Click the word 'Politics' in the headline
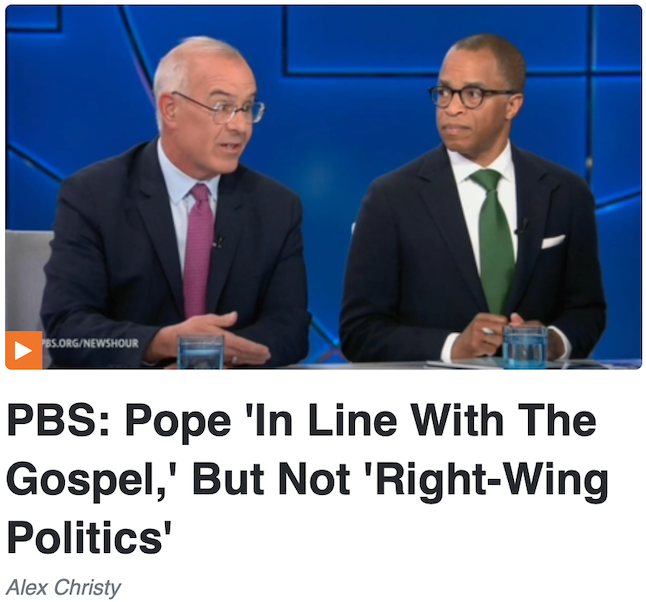The image size is (646, 602). pyautogui.click(x=89, y=537)
